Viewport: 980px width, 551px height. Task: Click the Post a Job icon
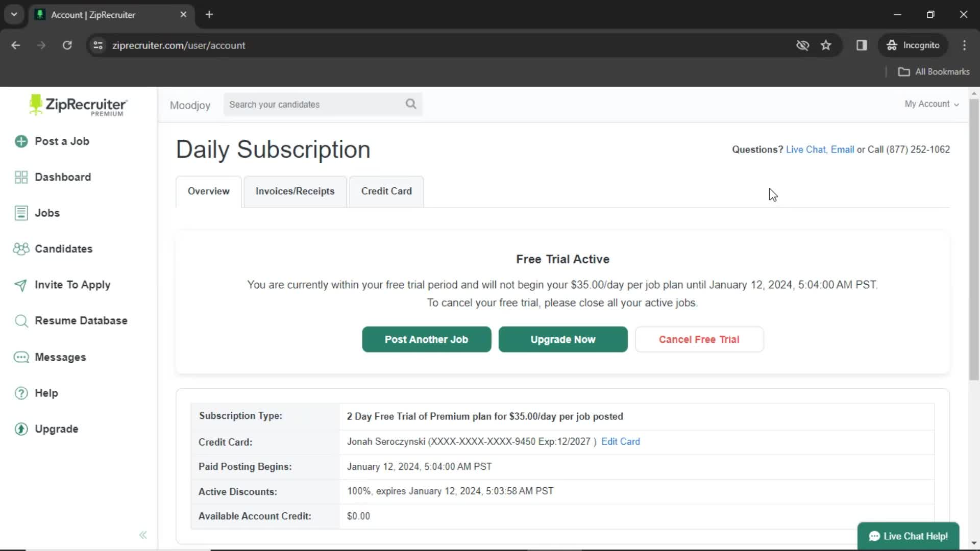click(21, 141)
